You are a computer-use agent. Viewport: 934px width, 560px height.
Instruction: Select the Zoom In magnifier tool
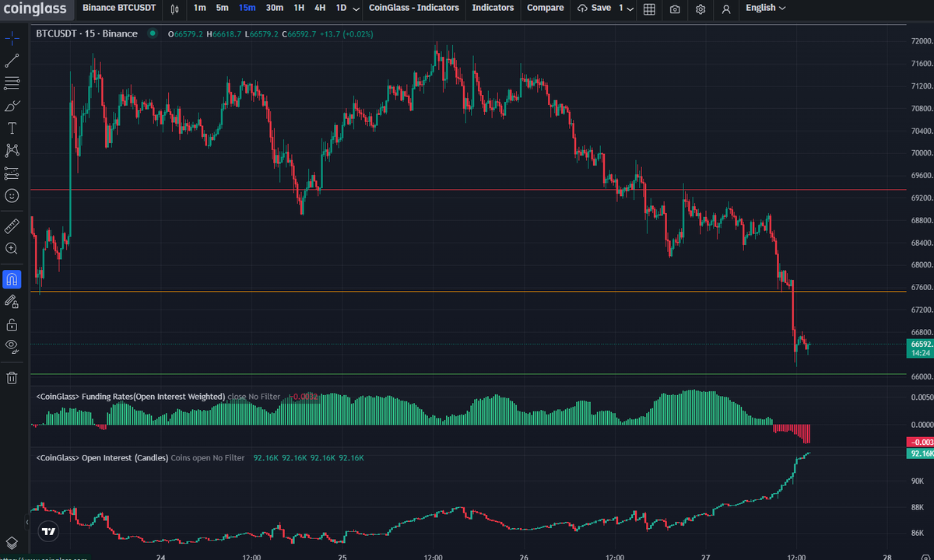(x=12, y=248)
